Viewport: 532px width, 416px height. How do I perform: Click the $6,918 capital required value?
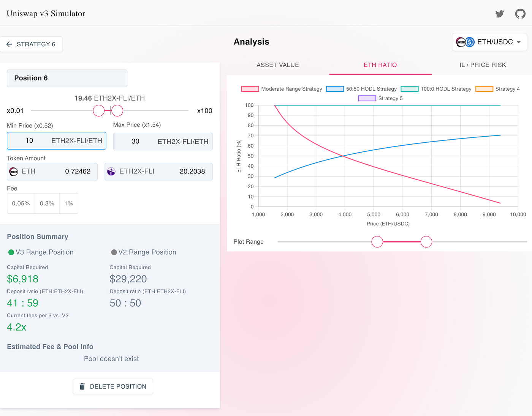[x=23, y=279]
